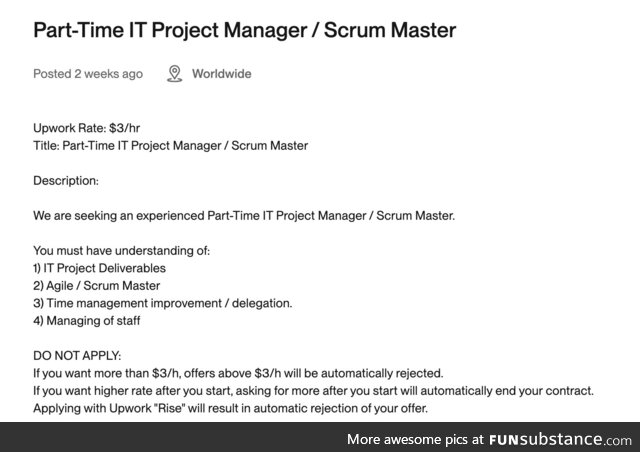Select the "Managing of staff" list item
640x452 pixels.
tap(90, 321)
